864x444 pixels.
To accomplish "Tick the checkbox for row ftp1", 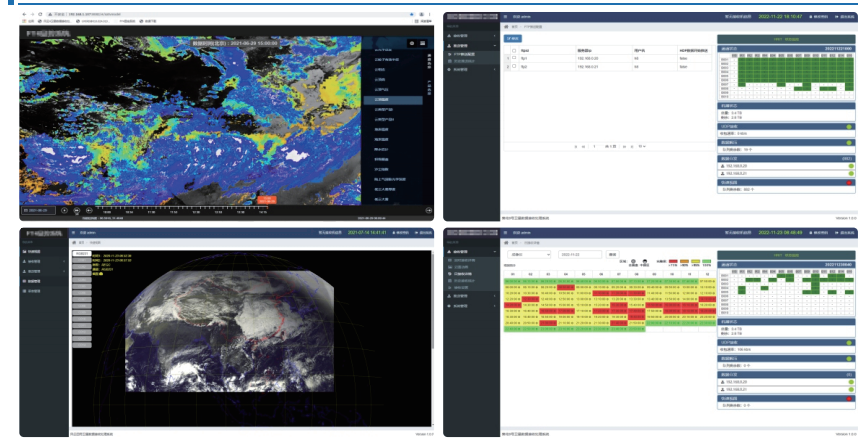I will point(514,58).
